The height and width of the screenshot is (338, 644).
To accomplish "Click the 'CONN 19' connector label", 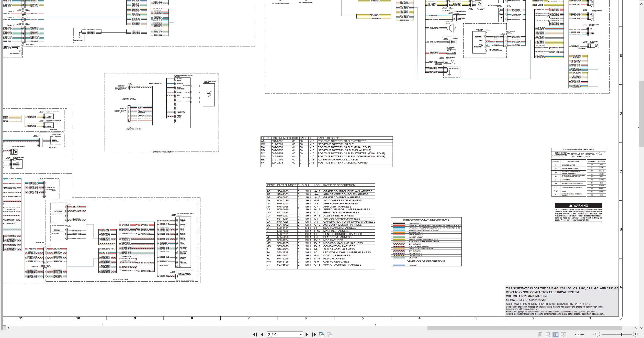I will click(x=35, y=267).
